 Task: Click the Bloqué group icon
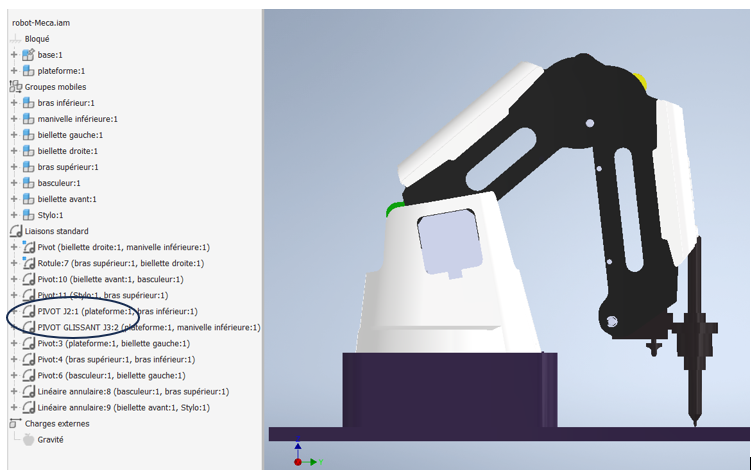pyautogui.click(x=16, y=39)
